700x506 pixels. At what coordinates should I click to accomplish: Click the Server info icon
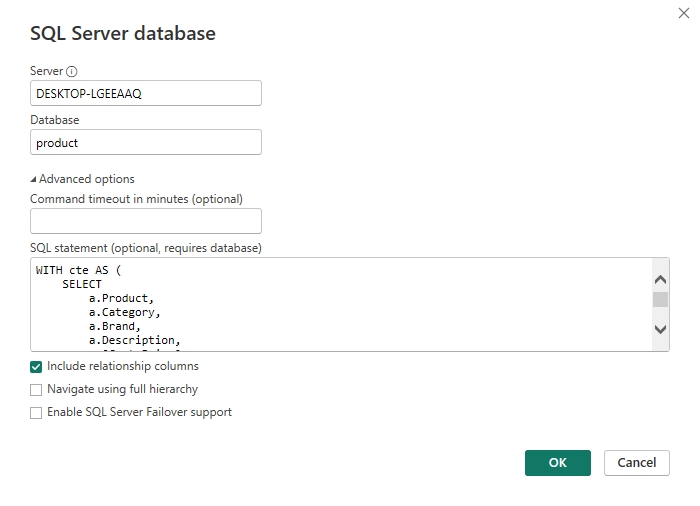[x=71, y=71]
